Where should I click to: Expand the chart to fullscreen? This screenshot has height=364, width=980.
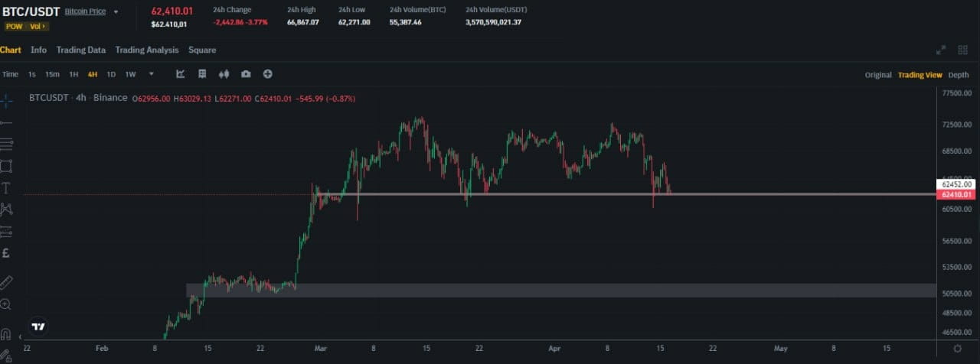tap(941, 50)
